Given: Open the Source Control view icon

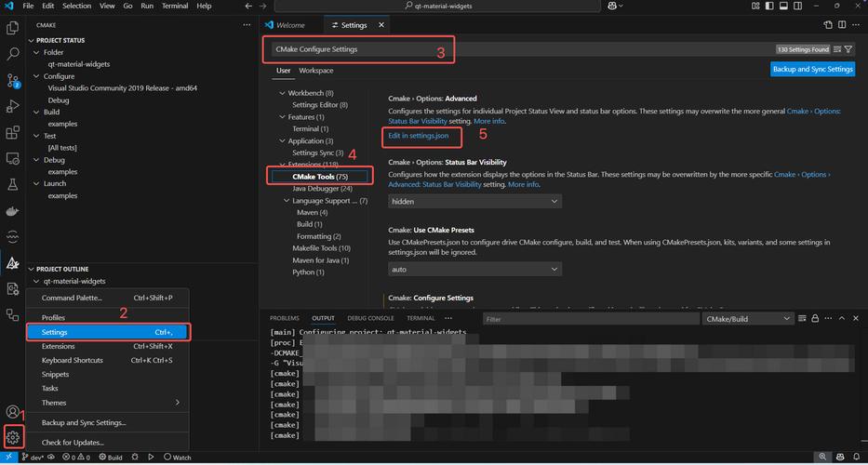Looking at the screenshot, I should tap(12, 80).
